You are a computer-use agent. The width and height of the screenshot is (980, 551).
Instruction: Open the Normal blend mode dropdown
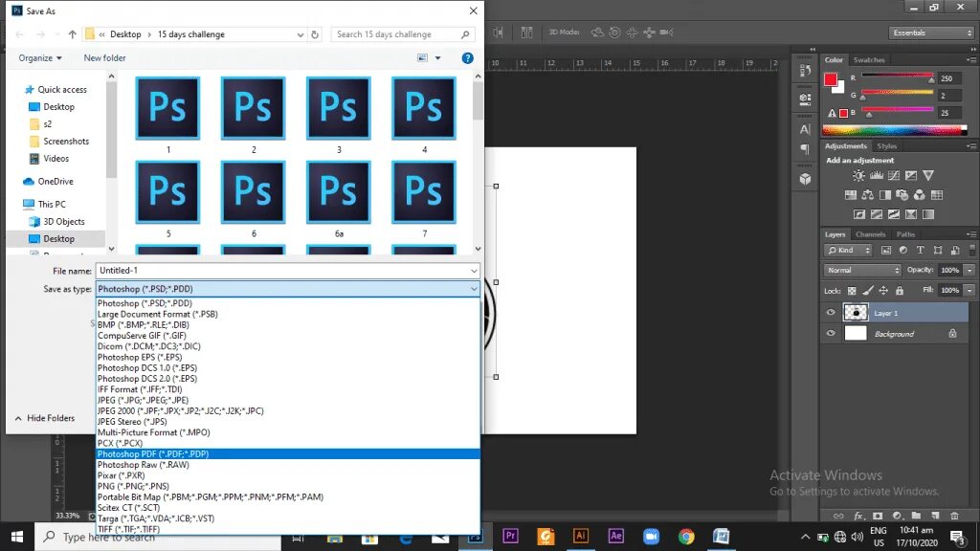pos(862,271)
